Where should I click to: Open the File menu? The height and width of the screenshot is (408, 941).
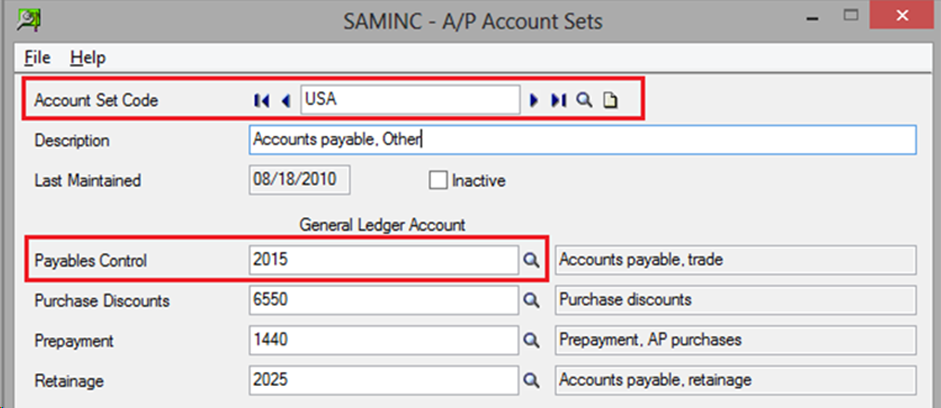point(37,58)
